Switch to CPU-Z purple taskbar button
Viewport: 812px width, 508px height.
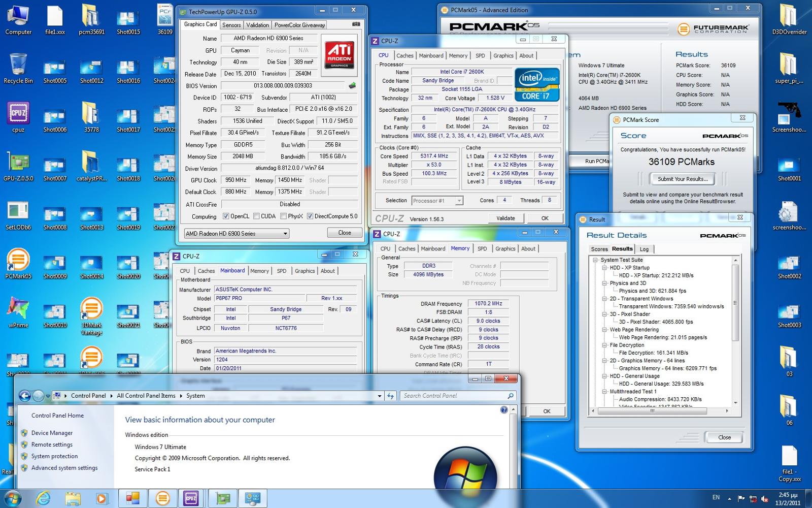pos(191,498)
